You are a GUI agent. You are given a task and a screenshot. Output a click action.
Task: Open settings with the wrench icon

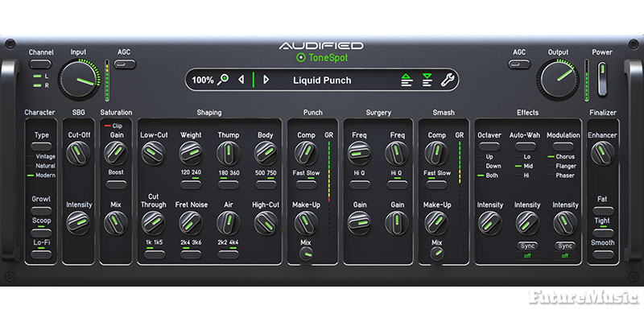(448, 80)
